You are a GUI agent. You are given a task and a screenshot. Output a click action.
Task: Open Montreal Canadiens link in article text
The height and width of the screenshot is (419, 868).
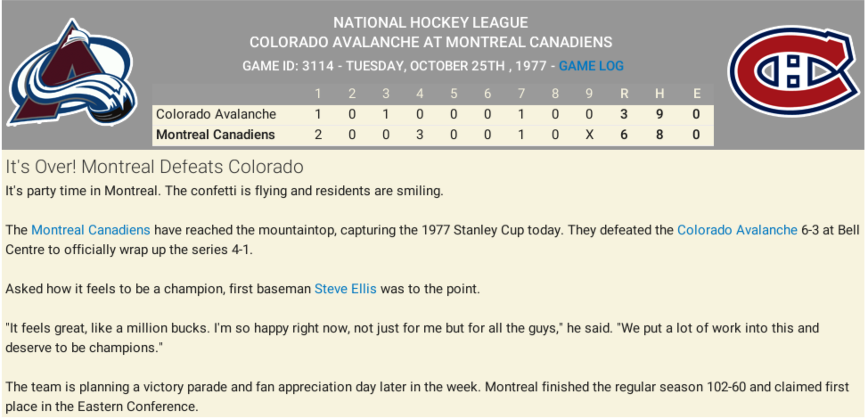pos(90,230)
